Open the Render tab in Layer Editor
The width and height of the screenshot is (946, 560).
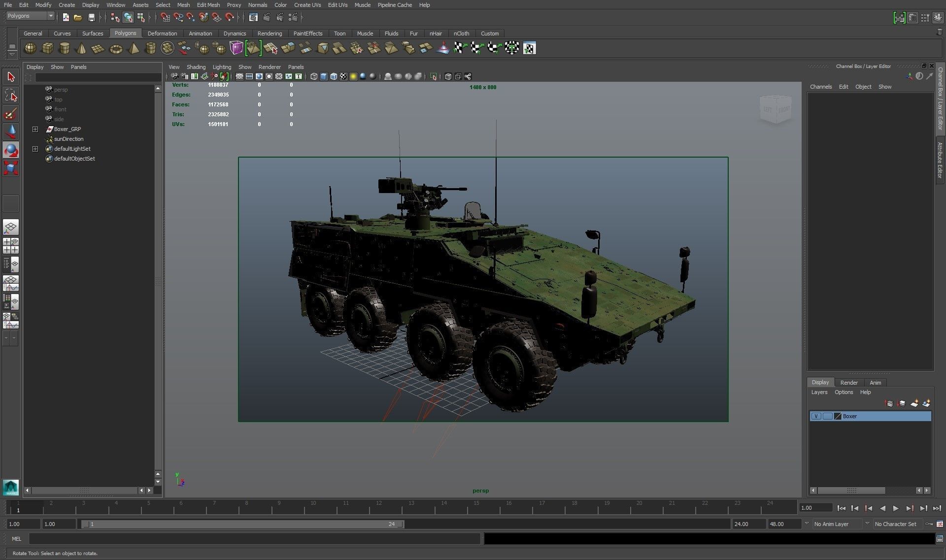tap(848, 382)
